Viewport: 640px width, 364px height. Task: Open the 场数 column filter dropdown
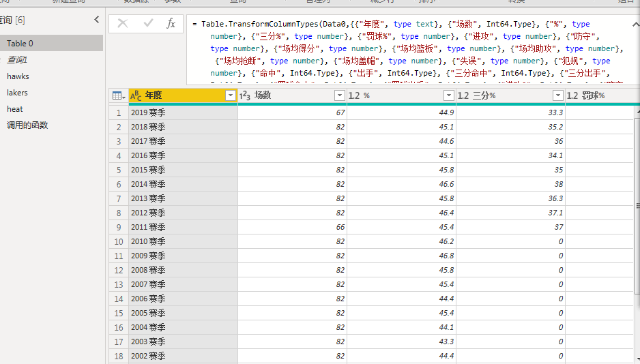[339, 96]
